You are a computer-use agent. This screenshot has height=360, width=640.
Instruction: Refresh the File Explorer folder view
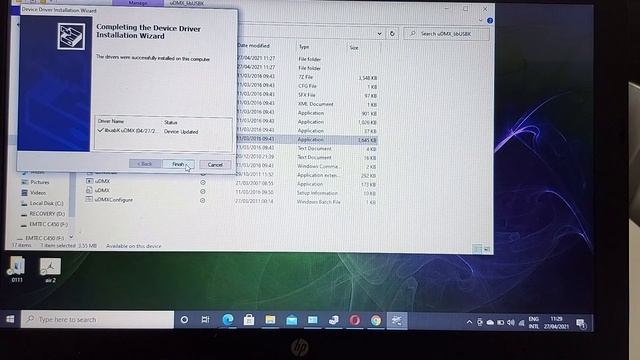coord(392,33)
